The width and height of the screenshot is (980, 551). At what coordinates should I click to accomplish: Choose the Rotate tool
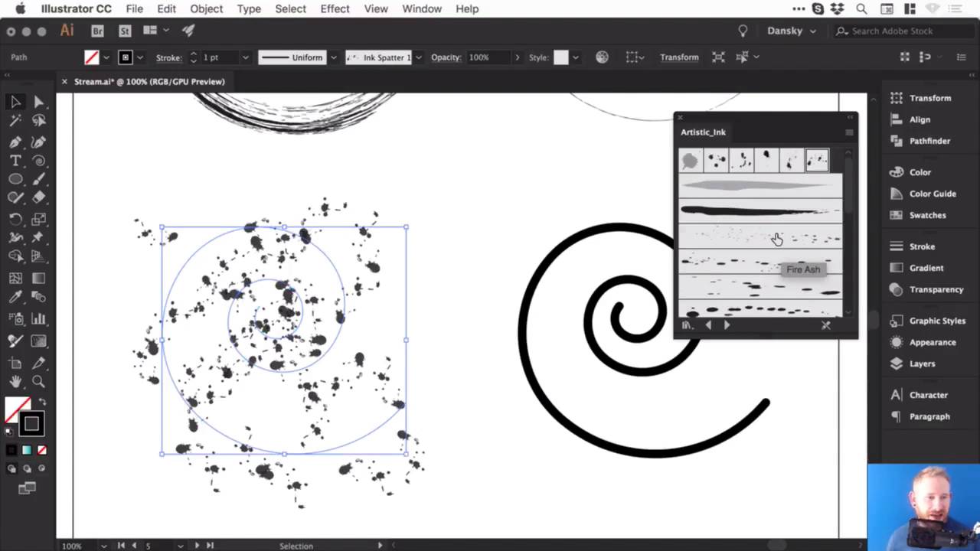point(15,219)
